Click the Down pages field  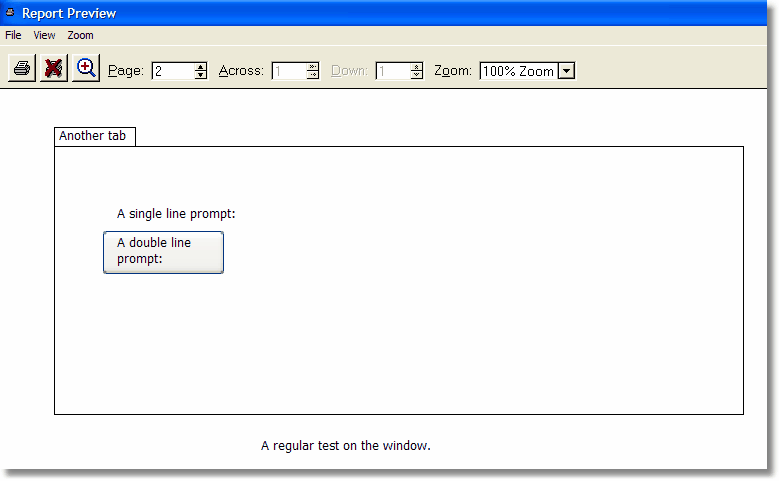393,71
